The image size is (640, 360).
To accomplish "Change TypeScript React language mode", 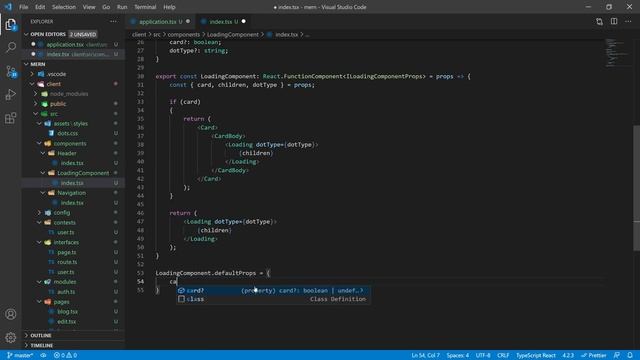I will pos(536,356).
